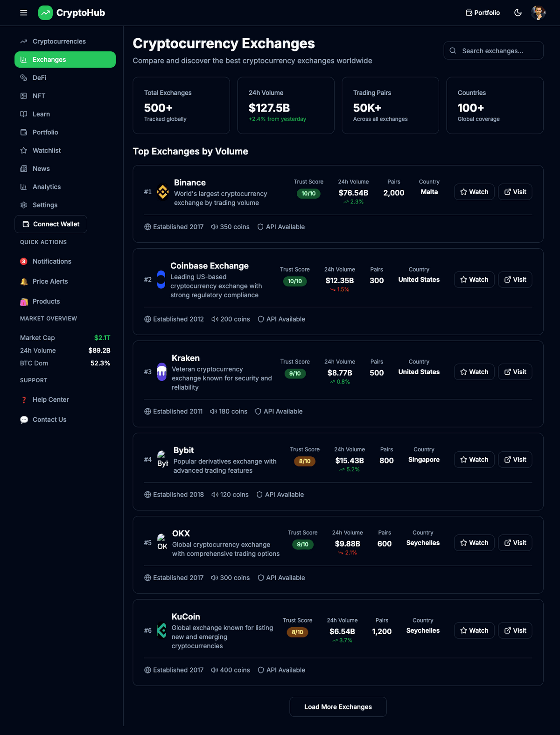Select the Countries 100+ card
The height and width of the screenshot is (735, 560).
point(495,105)
